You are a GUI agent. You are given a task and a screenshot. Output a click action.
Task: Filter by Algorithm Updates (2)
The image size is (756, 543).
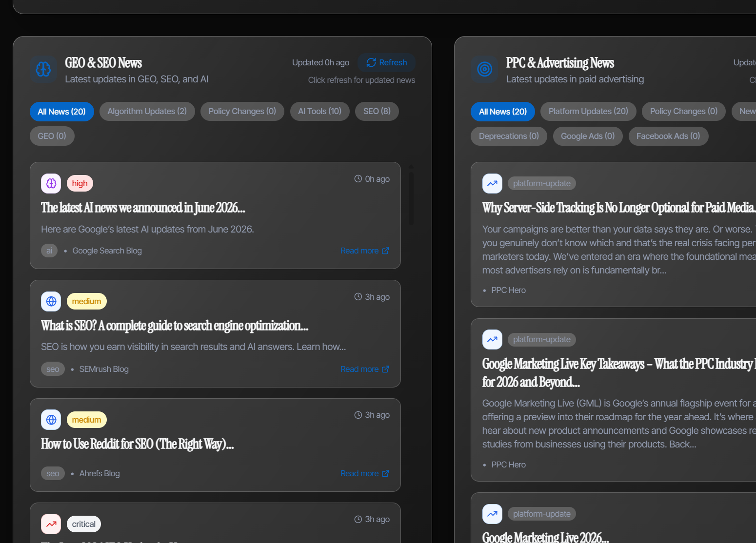tap(147, 111)
